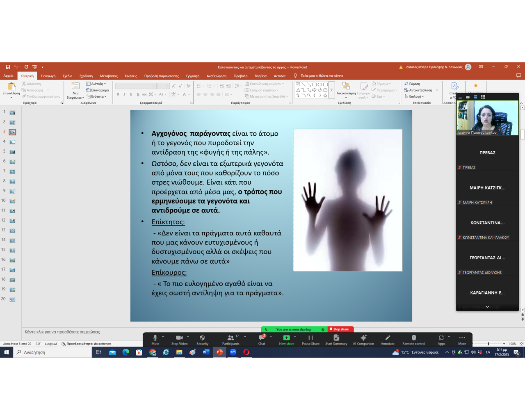Click the Εύρεση find button
The image size is (525, 420).
[413, 84]
